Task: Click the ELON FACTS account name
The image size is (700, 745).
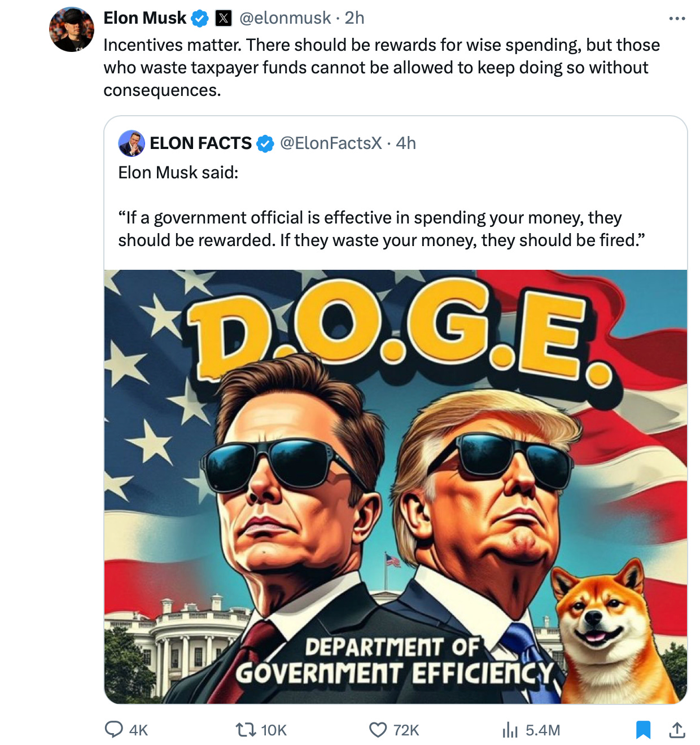Action: pyautogui.click(x=200, y=143)
